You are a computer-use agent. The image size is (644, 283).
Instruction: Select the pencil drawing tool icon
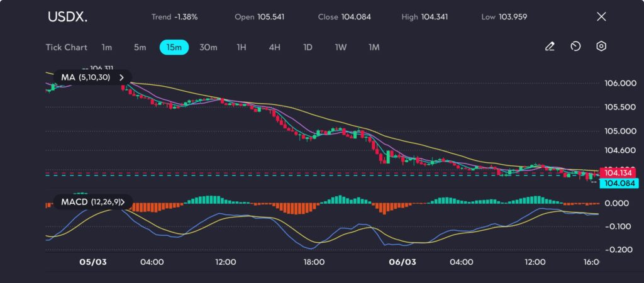tap(550, 47)
